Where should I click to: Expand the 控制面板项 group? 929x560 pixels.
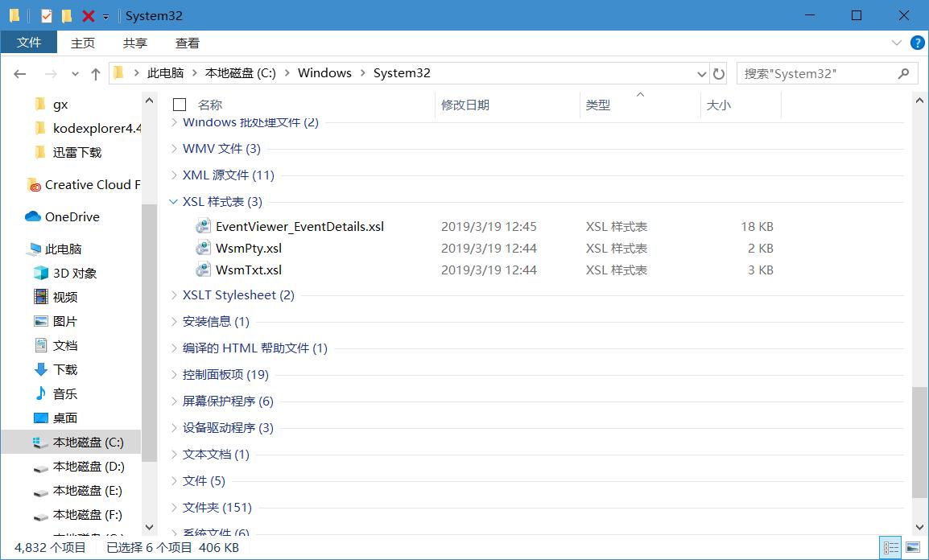pyautogui.click(x=174, y=374)
